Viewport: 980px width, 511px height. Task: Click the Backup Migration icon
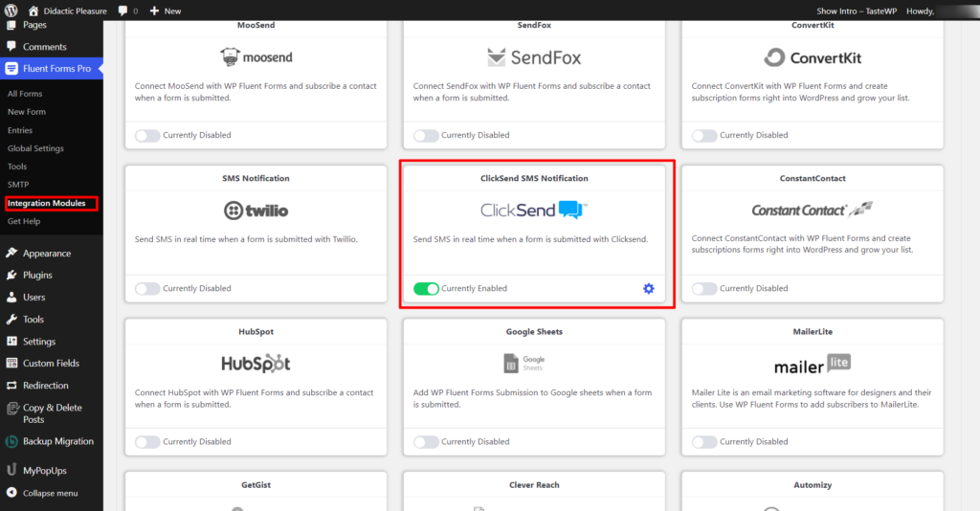point(11,442)
